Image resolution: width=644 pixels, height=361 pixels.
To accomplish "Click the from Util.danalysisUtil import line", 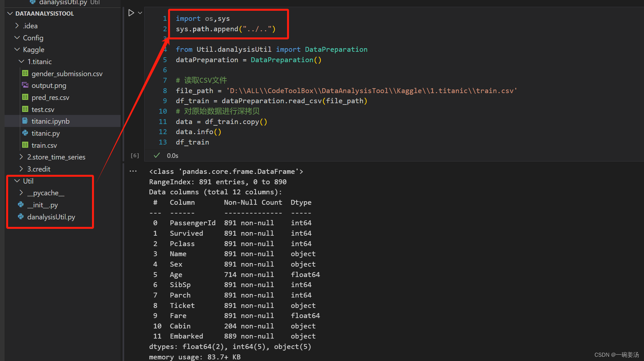I will click(x=271, y=49).
